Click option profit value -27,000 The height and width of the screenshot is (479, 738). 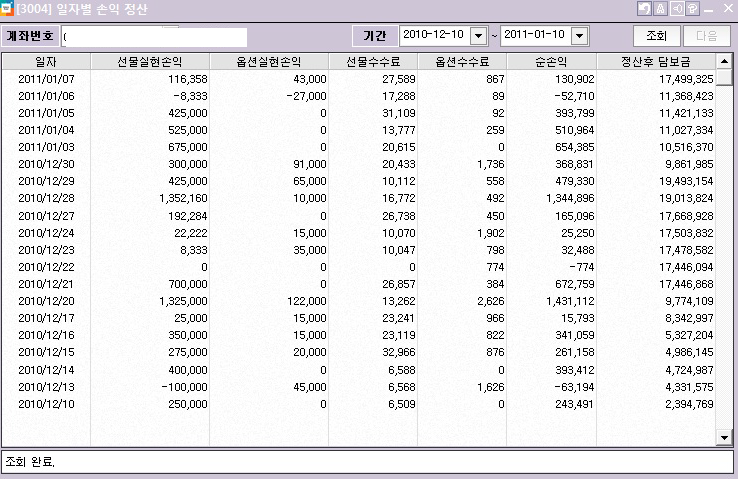[306, 96]
